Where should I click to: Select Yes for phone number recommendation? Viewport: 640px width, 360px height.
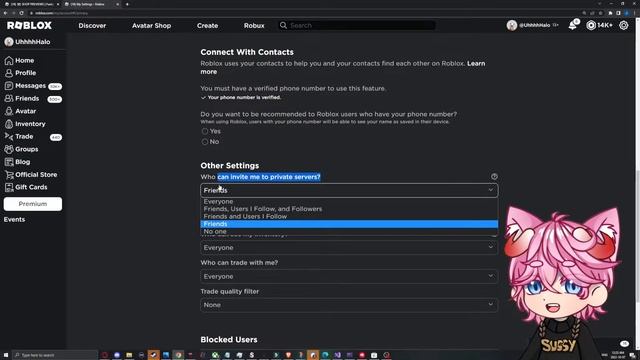point(205,131)
